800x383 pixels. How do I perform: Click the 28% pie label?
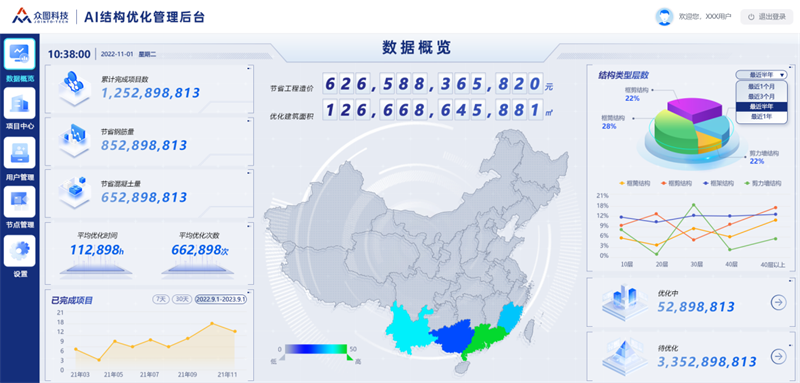point(609,126)
